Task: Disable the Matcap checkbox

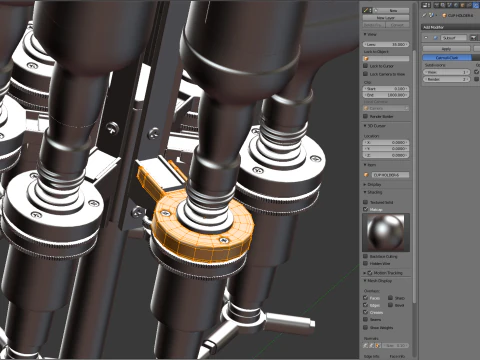Action: click(366, 209)
